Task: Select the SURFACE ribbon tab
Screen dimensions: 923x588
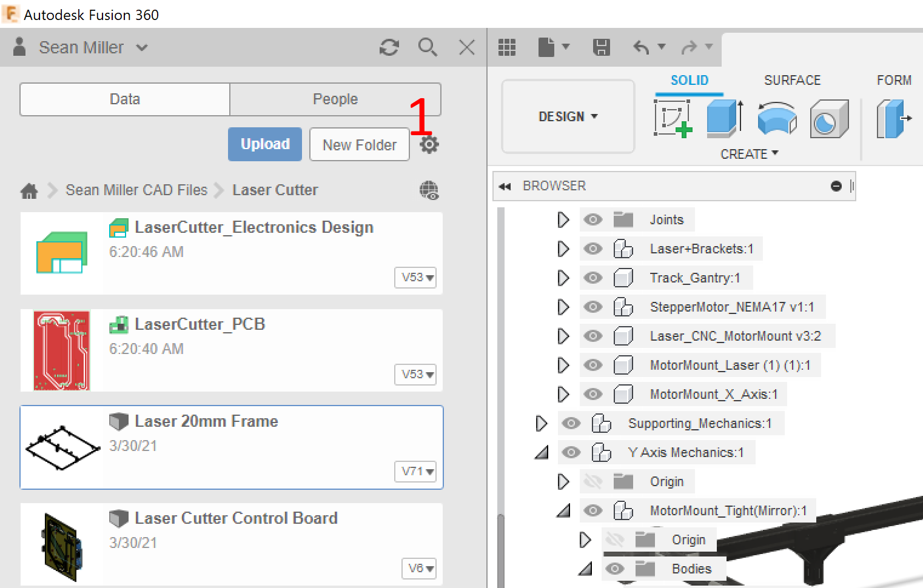Action: 792,80
